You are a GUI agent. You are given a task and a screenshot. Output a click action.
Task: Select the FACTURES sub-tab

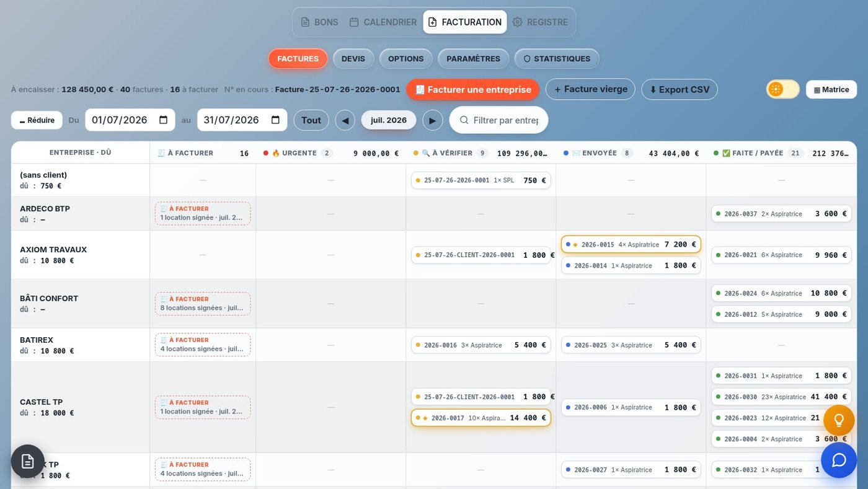(298, 59)
